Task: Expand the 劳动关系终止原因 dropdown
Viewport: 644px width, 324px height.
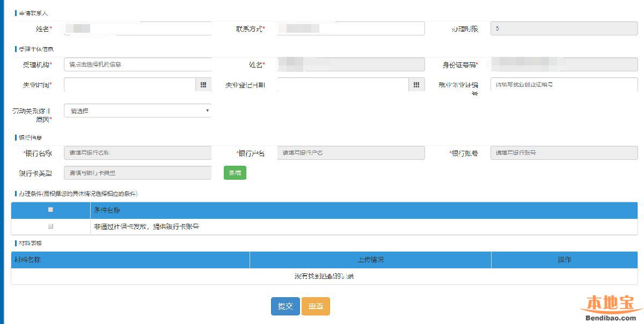Action: coord(137,111)
